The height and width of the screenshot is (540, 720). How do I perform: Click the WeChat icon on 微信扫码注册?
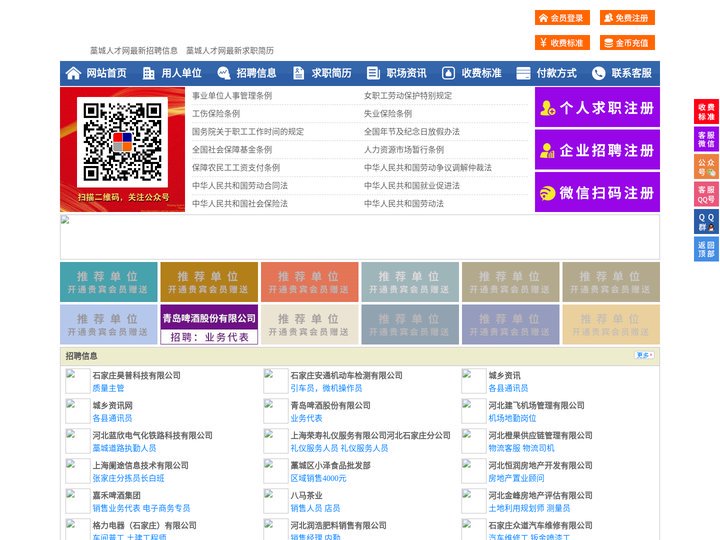click(x=547, y=193)
